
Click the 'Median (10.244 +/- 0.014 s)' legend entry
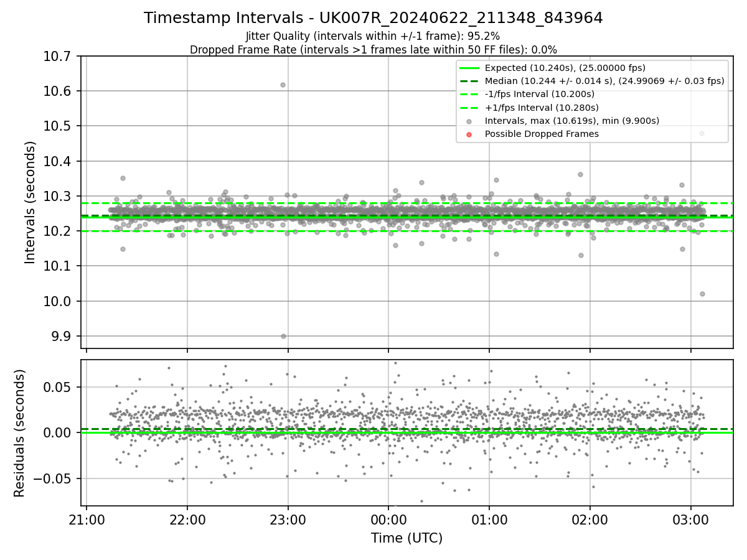[604, 81]
